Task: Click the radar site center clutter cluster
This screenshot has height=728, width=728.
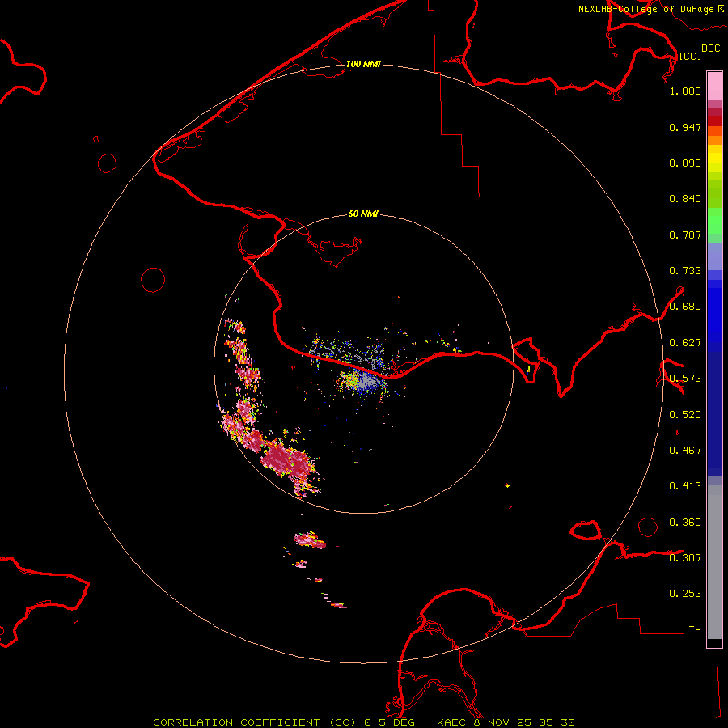Action: [363, 382]
